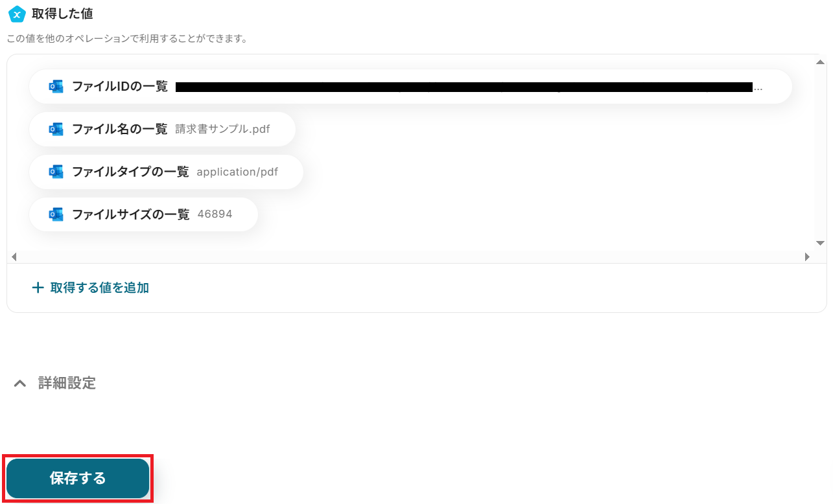
Task: Click the Outlook icon beside ファイルIDの一覧
Action: click(x=56, y=86)
